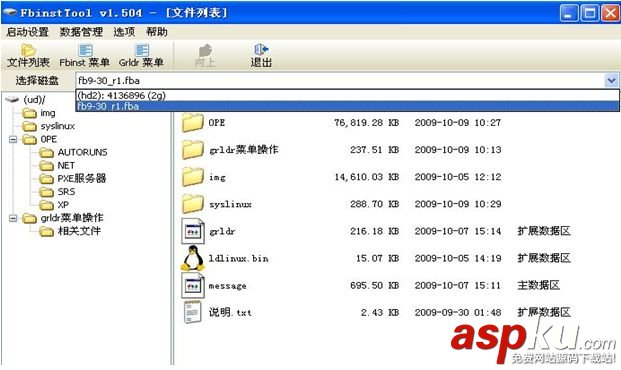Minimize the FbinstTool window
Image resolution: width=621 pixels, height=370 pixels.
tap(569, 13)
